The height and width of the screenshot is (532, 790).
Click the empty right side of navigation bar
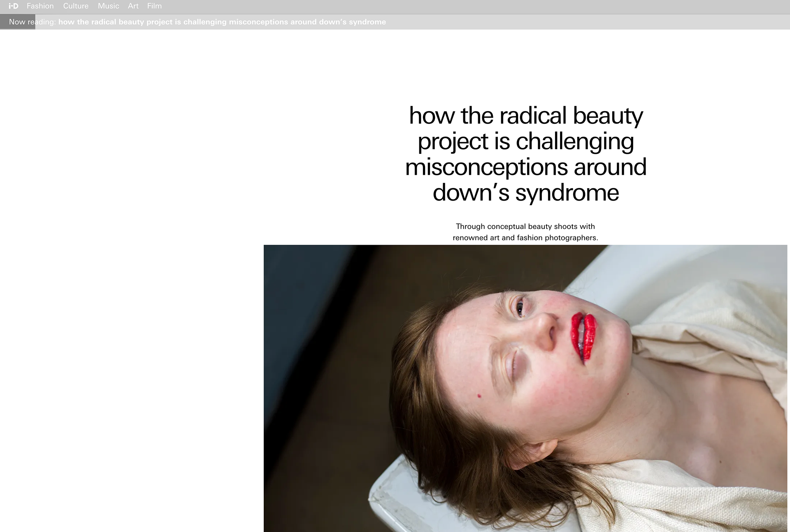494,6
